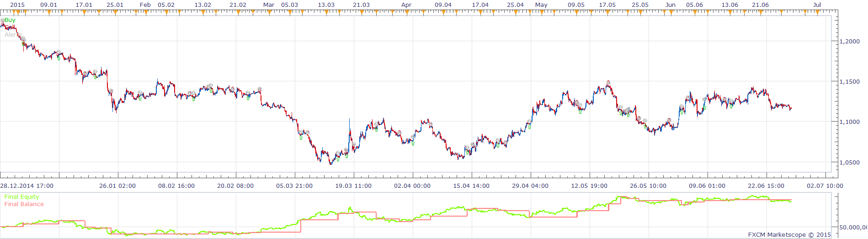Click the 26.05 10:00 timestamp
Viewport: 868px width, 239px height.
pyautogui.click(x=648, y=186)
